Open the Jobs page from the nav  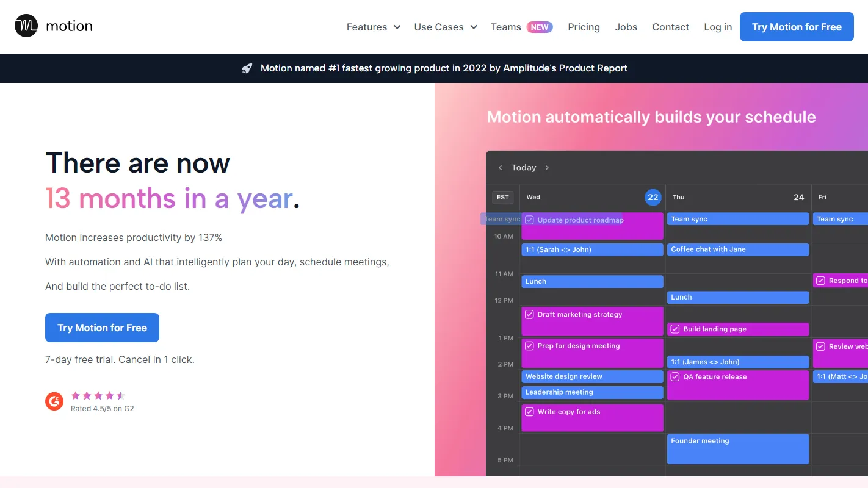(x=626, y=27)
